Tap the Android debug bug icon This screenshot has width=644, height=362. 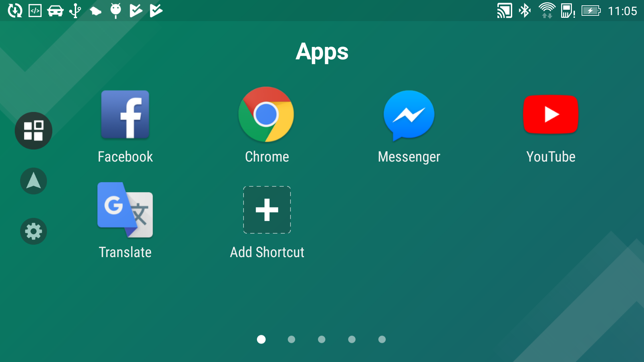tap(116, 11)
